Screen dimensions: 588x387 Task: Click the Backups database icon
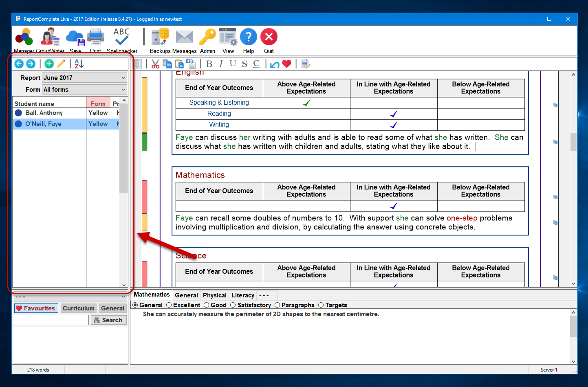point(160,37)
